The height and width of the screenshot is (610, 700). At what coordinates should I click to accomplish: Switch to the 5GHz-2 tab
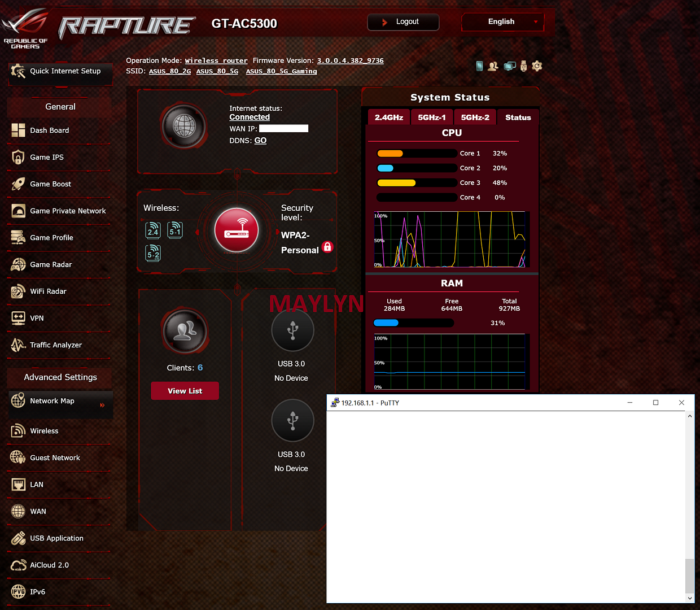[x=475, y=117]
